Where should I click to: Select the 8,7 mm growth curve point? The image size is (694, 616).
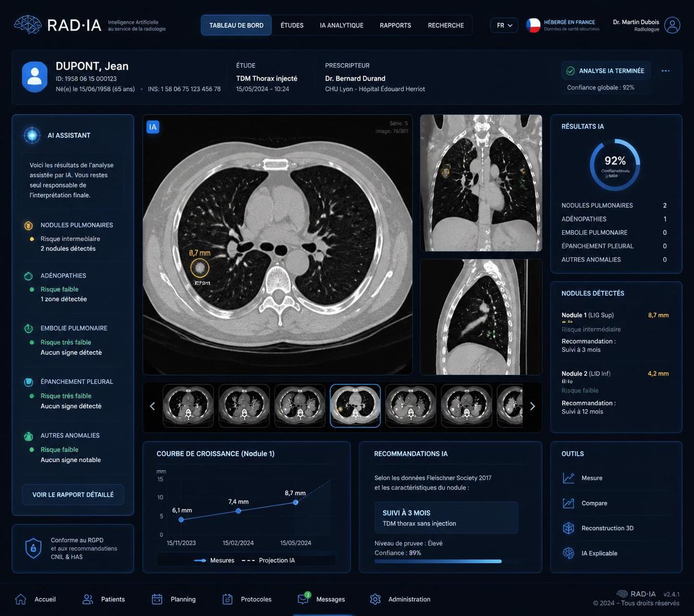296,502
